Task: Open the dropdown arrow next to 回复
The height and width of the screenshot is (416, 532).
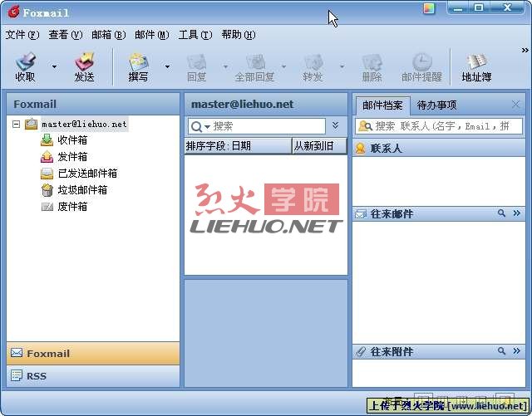Action: [225, 66]
